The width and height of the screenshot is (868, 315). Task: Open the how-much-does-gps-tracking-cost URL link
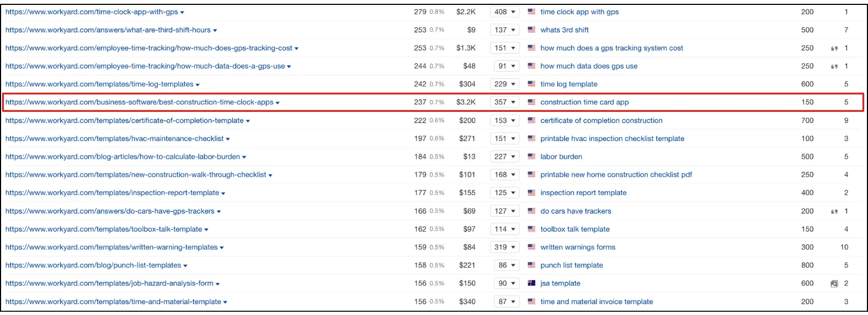click(x=149, y=48)
